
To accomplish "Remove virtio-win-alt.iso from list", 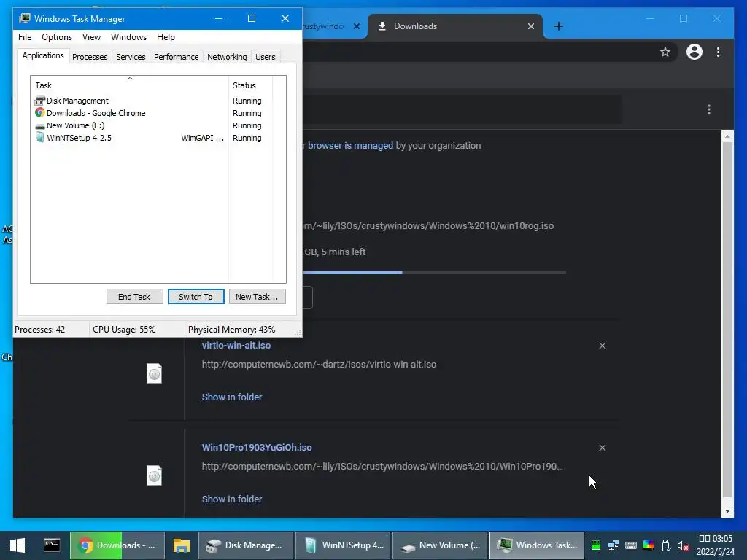I will [602, 346].
